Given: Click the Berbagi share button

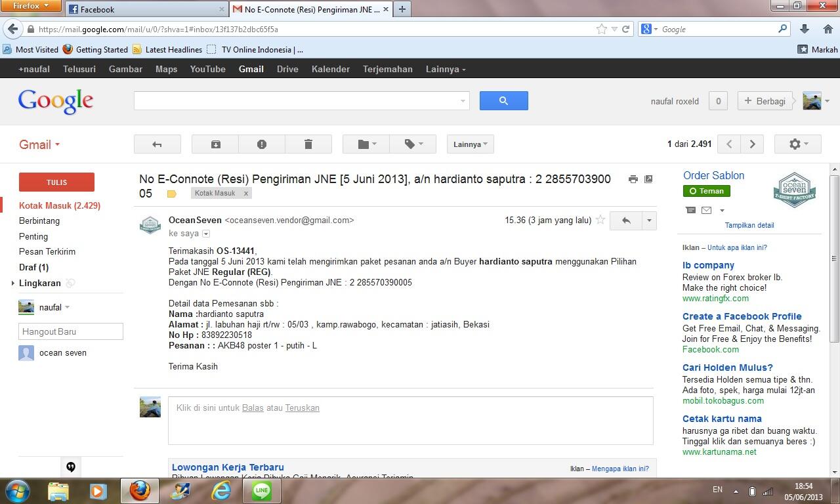Looking at the screenshot, I should tap(765, 101).
